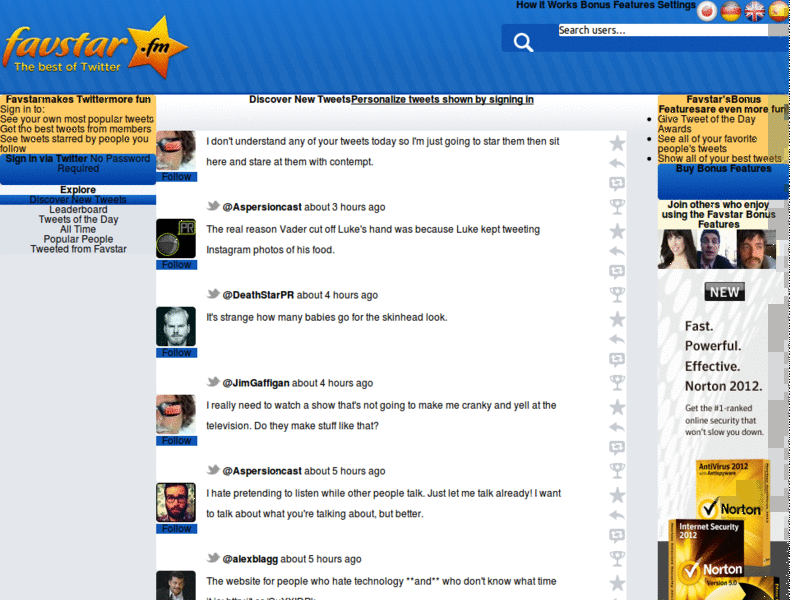Award trophy to 'stare at them with contempt' tweet
Image resolution: width=800 pixels, height=600 pixels.
(617, 207)
